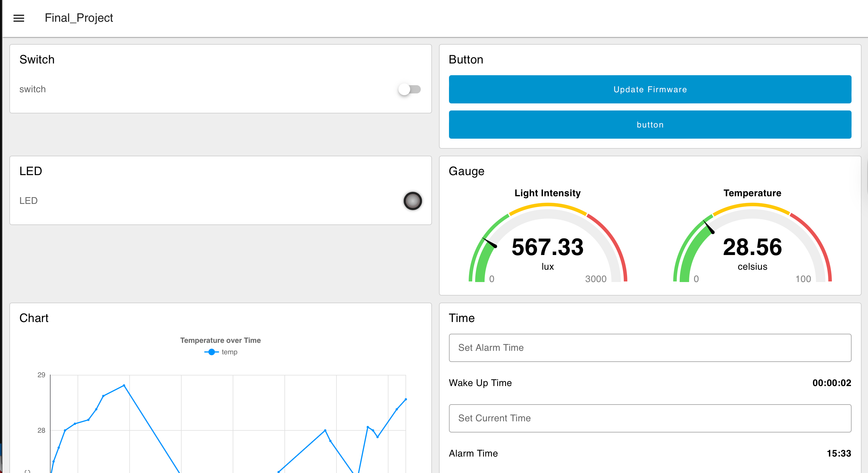Focus the Set Alarm Time field
The image size is (868, 473).
(650, 348)
